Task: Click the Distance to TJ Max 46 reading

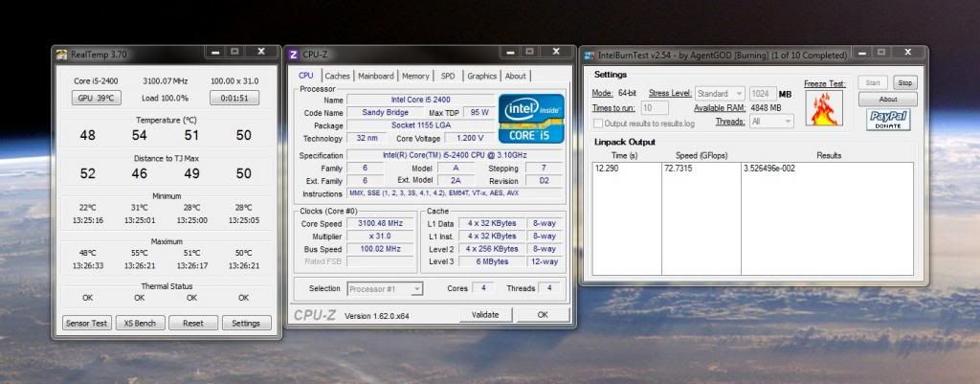Action: [140, 174]
